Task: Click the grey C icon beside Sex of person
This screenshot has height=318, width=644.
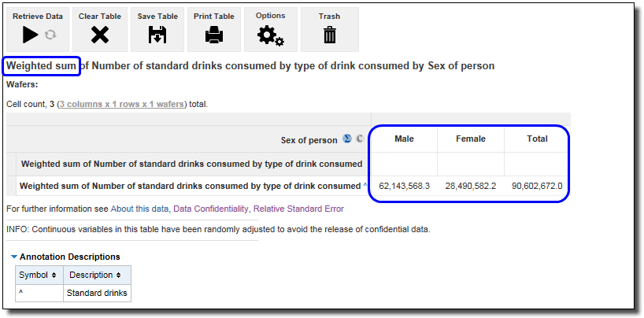Action: pyautogui.click(x=360, y=139)
